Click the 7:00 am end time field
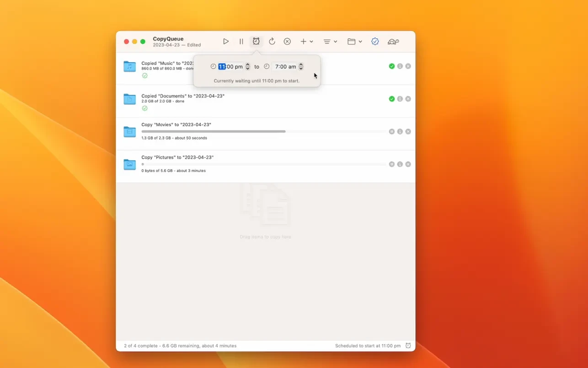 point(285,67)
